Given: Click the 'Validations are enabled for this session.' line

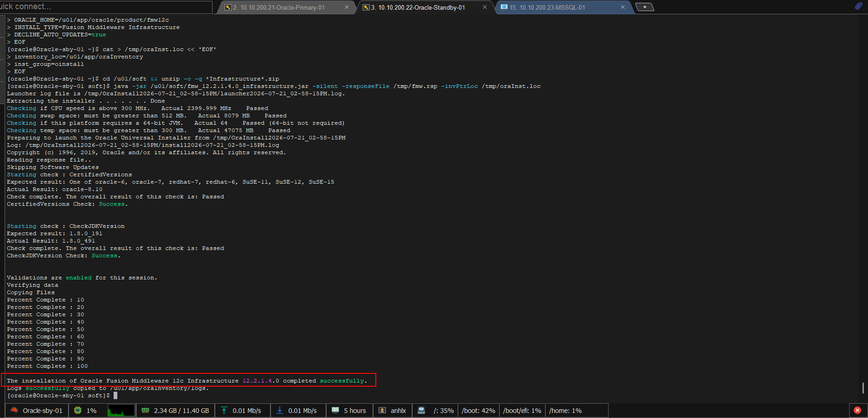Looking at the screenshot, I should click(82, 278).
